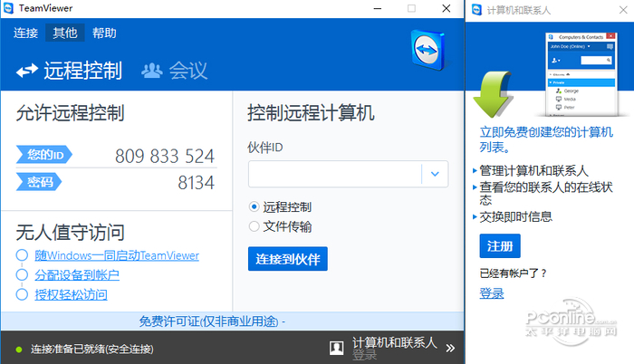Click the 连接准备已就绪(安全连接) status text
The height and width of the screenshot is (364, 634).
coord(92,349)
